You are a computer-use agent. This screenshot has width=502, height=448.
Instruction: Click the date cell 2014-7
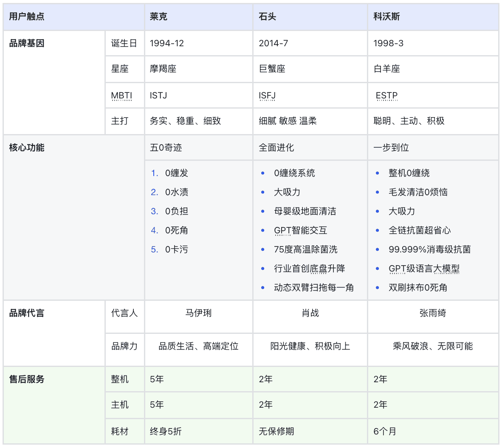(310, 43)
